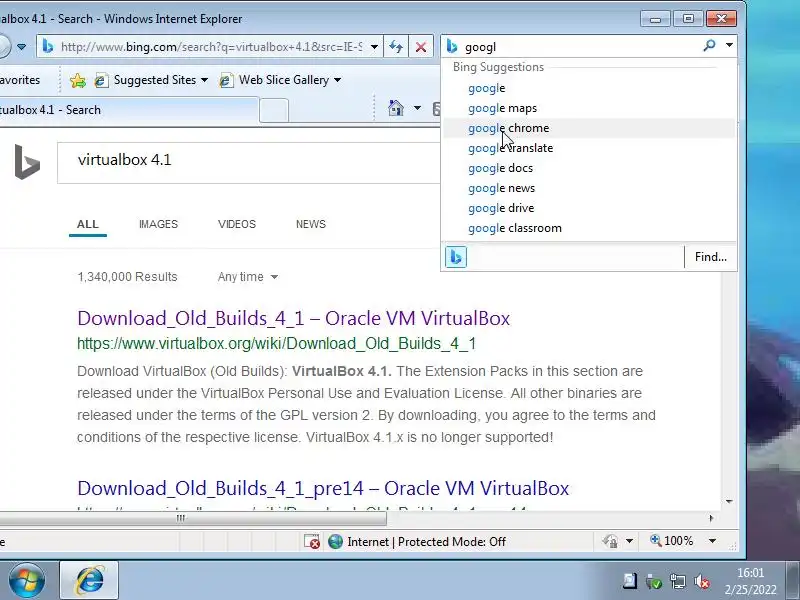
Task: Open the 'Any time' filter dropdown
Action: (x=247, y=277)
